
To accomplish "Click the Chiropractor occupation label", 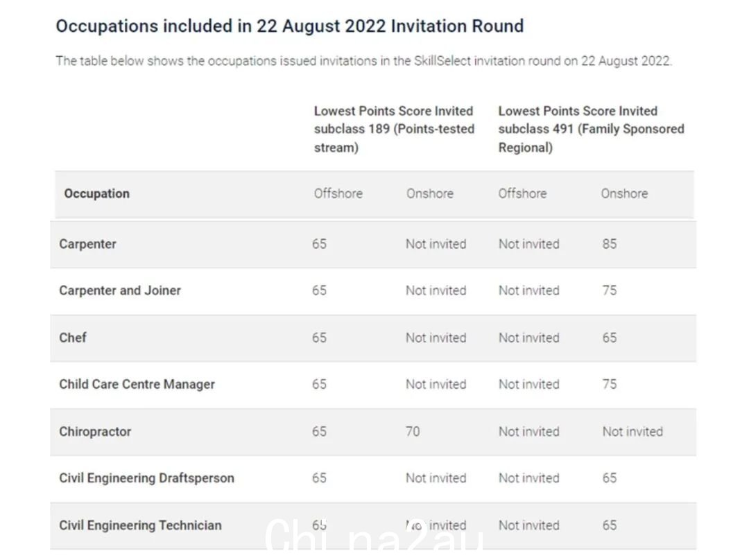I will (x=95, y=432).
